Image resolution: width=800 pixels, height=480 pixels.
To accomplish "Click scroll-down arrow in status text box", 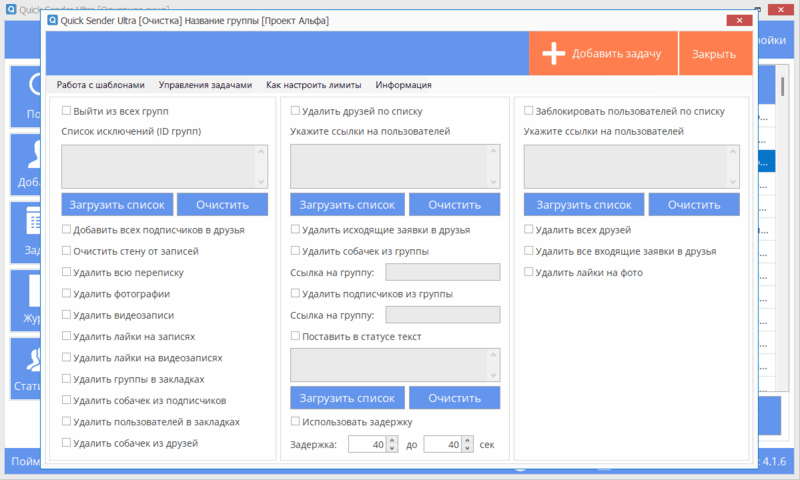I will tap(493, 375).
